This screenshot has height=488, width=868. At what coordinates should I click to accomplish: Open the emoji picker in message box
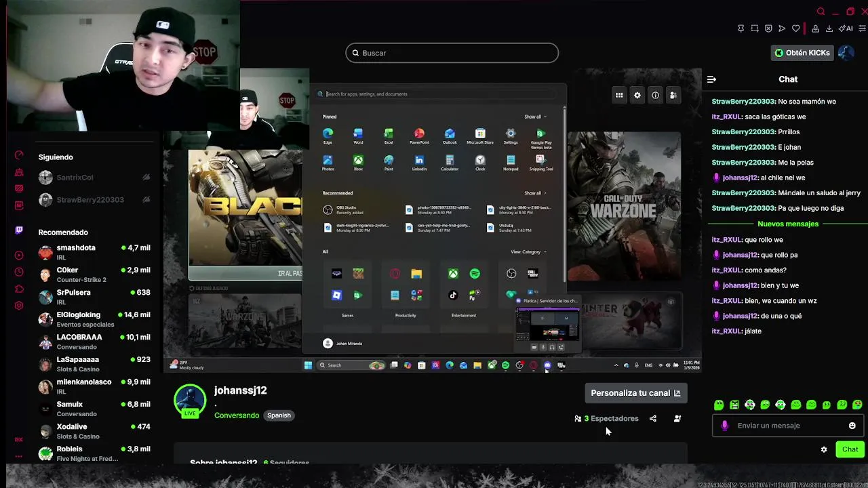point(852,426)
